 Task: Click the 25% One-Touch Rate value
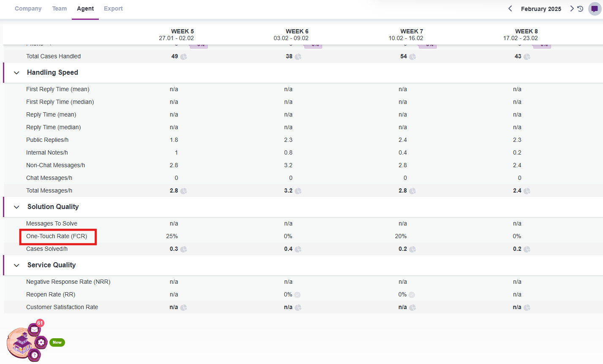[172, 236]
